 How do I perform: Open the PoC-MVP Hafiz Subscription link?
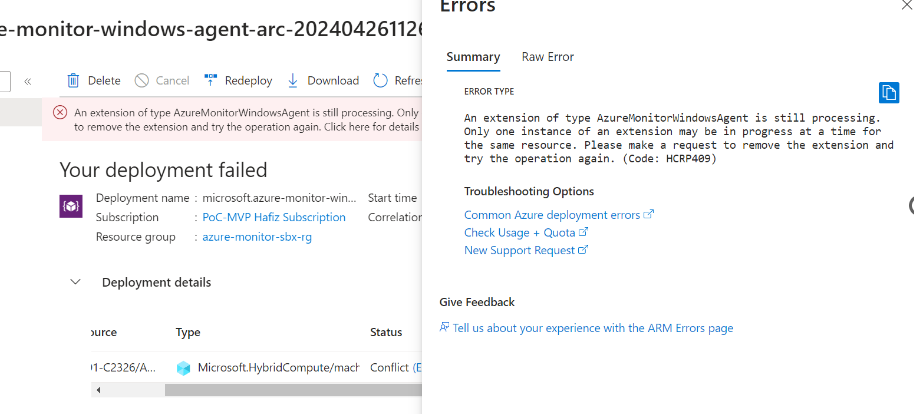pyautogui.click(x=274, y=217)
